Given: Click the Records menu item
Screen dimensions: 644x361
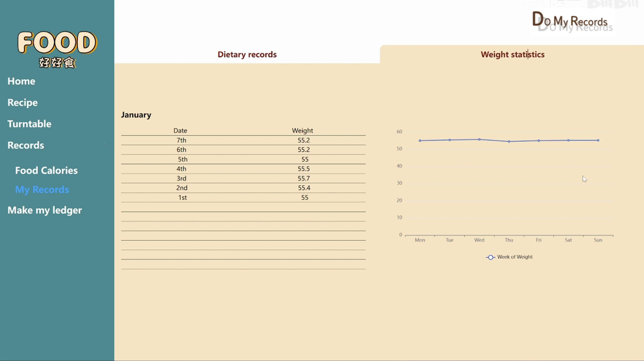Looking at the screenshot, I should [x=26, y=145].
